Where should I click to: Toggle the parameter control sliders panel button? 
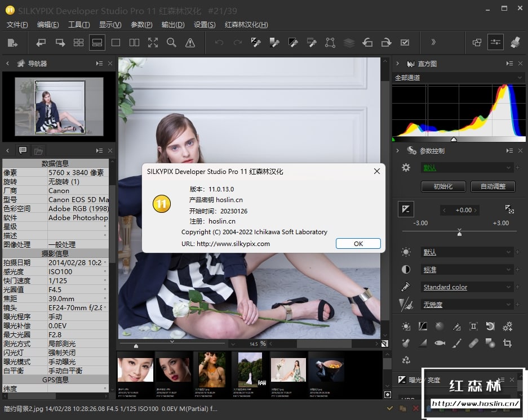pos(495,42)
